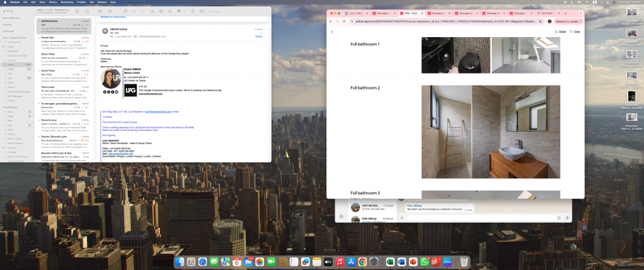Toggle the message list filter icon
Screen dimensions: 644x270
coord(77,11)
